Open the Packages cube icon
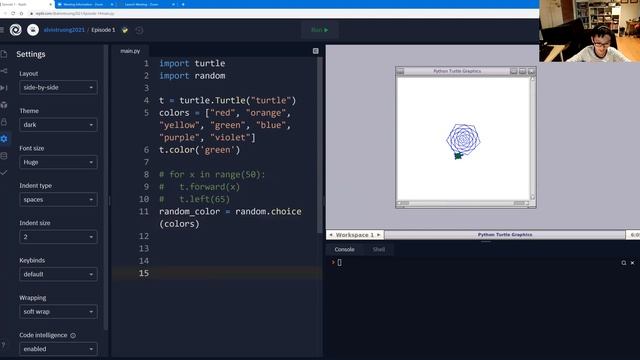This screenshot has height=360, width=640. (4, 105)
